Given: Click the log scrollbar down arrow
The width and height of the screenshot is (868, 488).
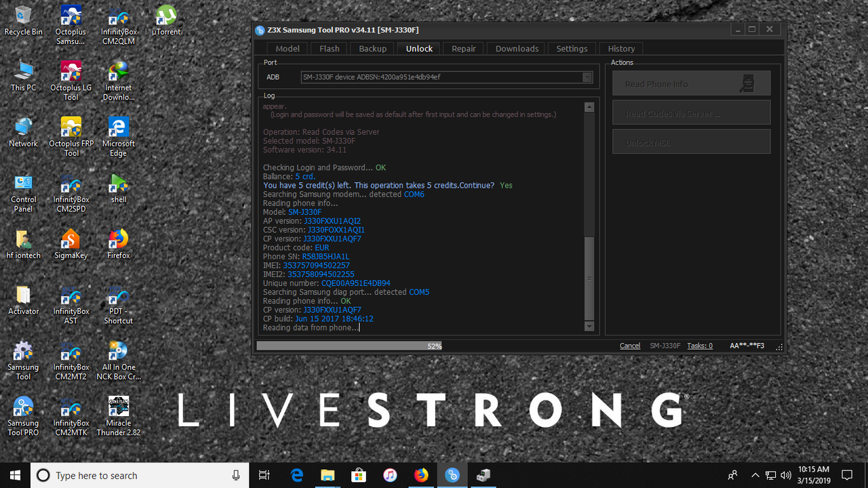Looking at the screenshot, I should [x=589, y=327].
